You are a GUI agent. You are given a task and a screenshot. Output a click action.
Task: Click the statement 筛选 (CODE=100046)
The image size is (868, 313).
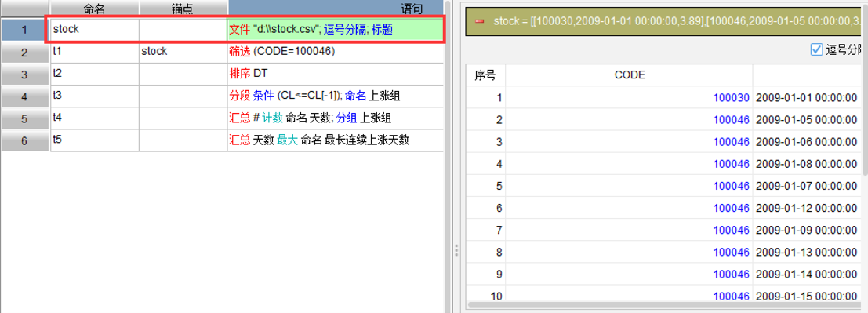pyautogui.click(x=282, y=52)
